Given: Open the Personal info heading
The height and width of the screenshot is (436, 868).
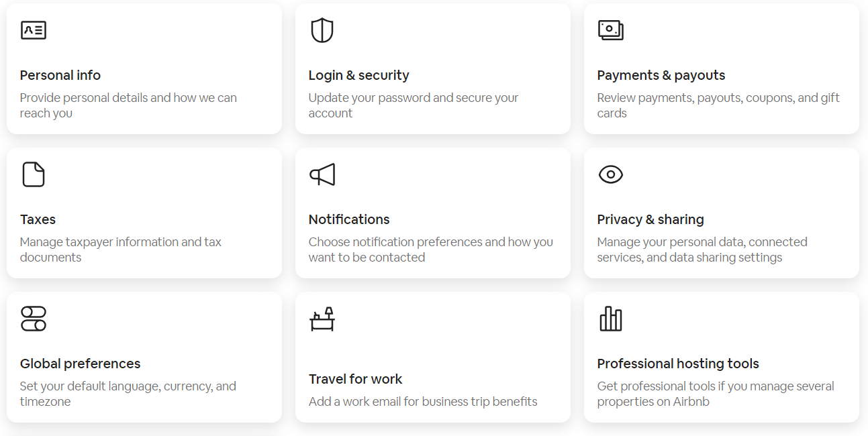Looking at the screenshot, I should [60, 75].
